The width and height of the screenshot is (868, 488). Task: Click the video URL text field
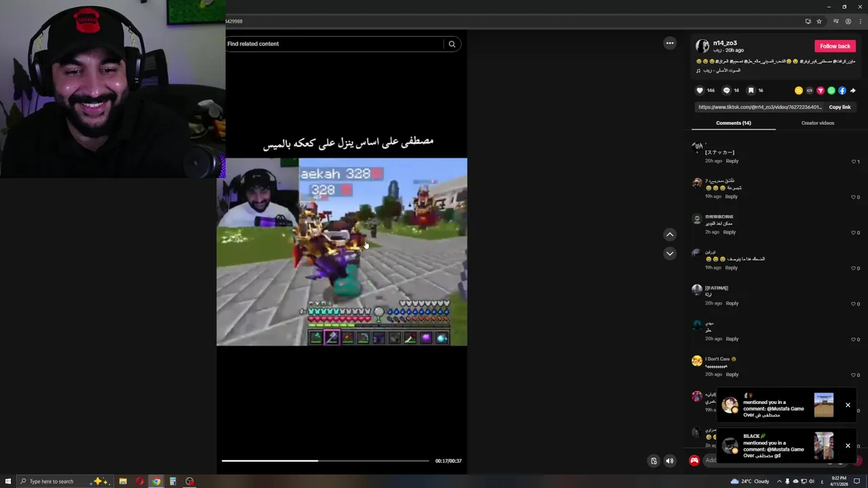[760, 107]
